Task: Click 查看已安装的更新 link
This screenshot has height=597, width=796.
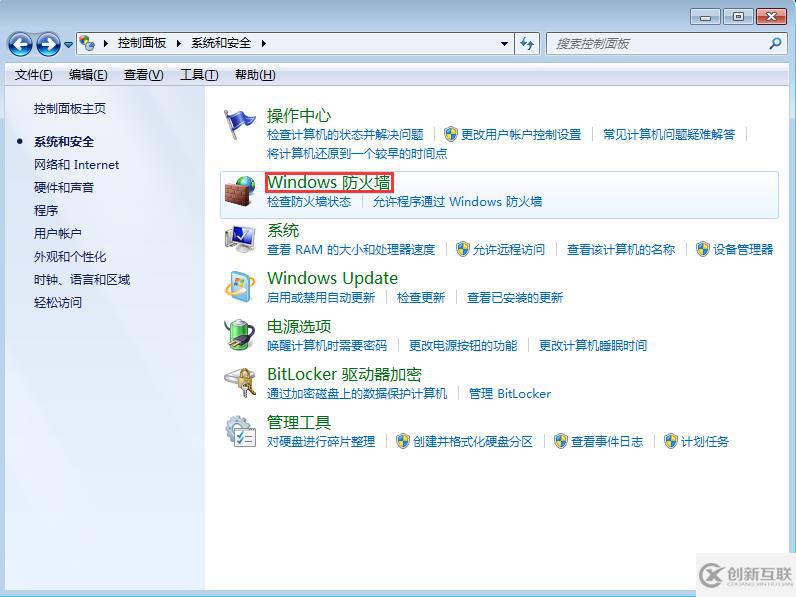Action: coord(514,297)
